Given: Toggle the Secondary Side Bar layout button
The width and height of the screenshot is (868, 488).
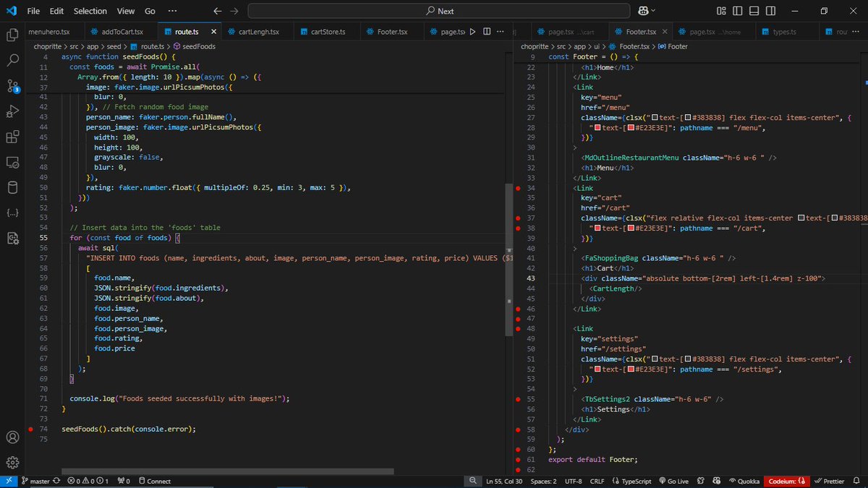Looking at the screenshot, I should [x=769, y=11].
